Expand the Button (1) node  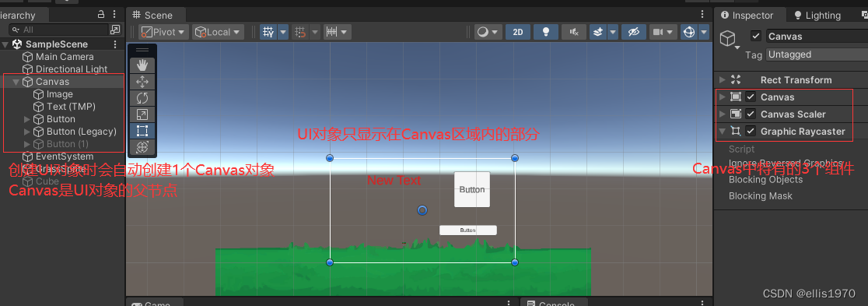(27, 144)
